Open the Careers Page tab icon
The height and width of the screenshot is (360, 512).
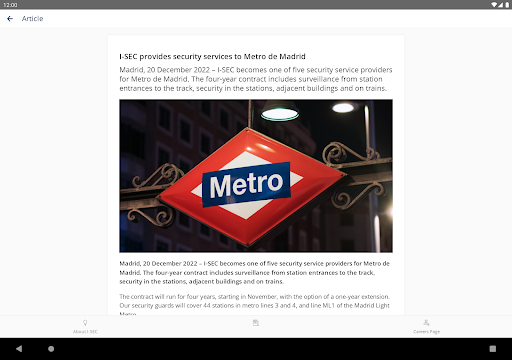click(426, 323)
